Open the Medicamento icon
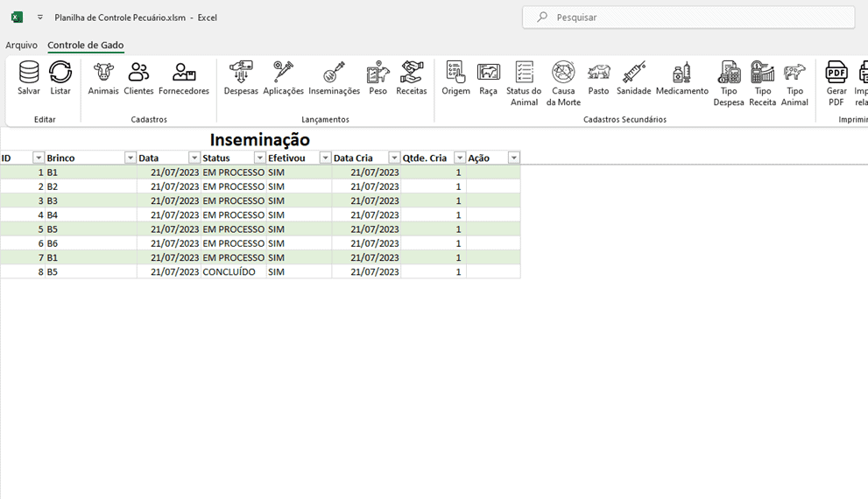The width and height of the screenshot is (868, 499). [x=681, y=73]
